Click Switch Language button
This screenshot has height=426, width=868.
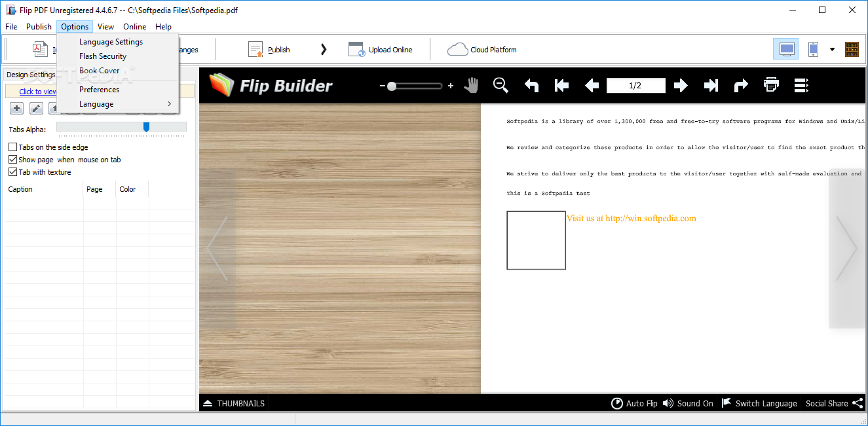759,403
